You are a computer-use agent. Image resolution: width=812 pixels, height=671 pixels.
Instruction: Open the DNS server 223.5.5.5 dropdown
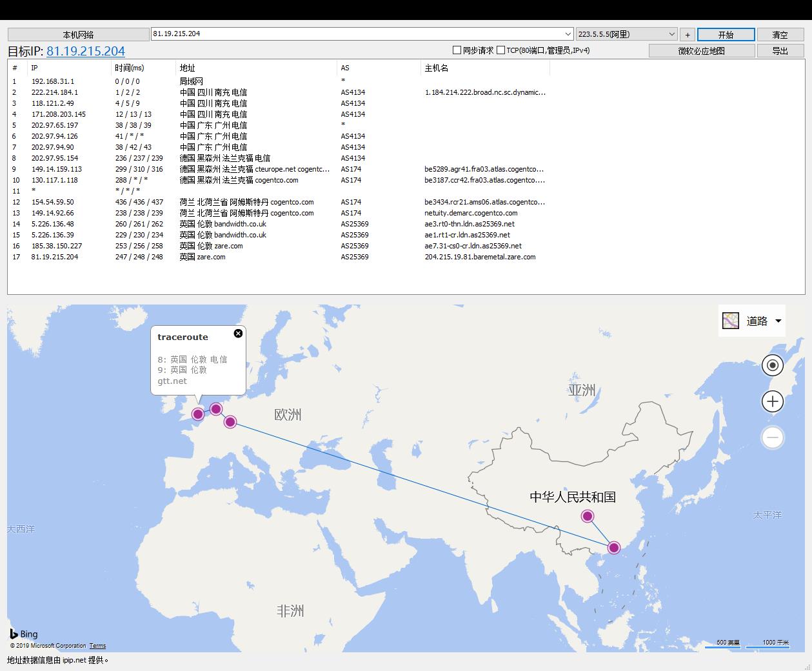click(x=671, y=34)
